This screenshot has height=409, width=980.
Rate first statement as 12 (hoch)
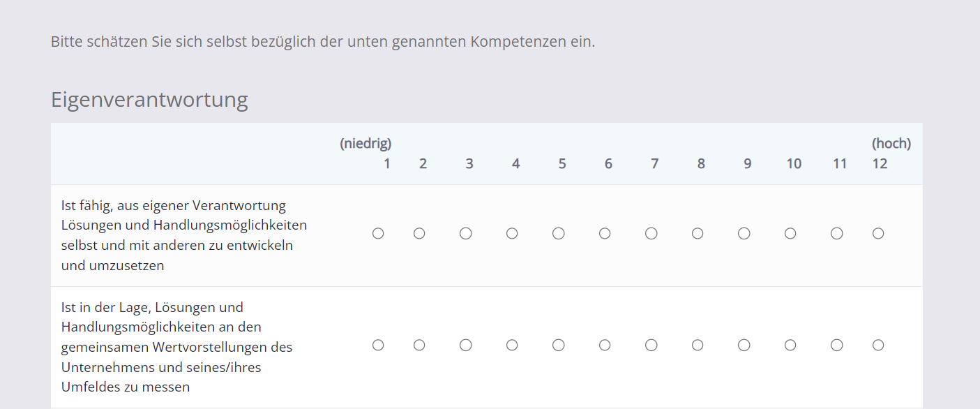(x=878, y=234)
